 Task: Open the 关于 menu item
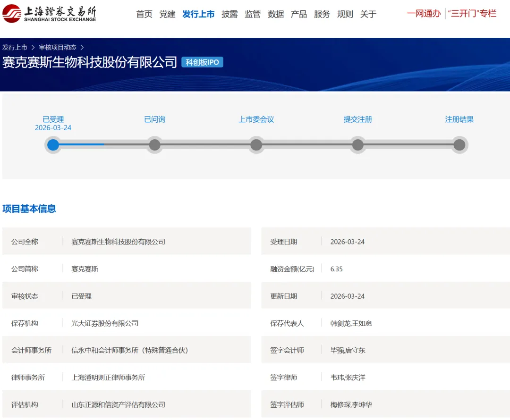(x=368, y=14)
